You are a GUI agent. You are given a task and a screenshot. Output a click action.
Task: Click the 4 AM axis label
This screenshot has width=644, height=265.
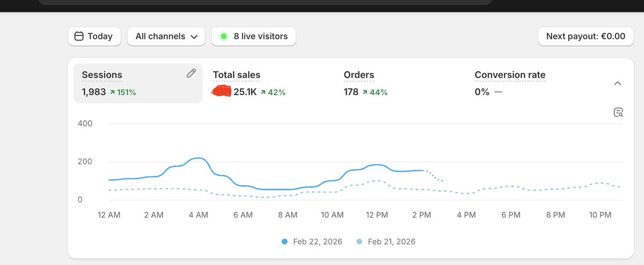(x=198, y=215)
